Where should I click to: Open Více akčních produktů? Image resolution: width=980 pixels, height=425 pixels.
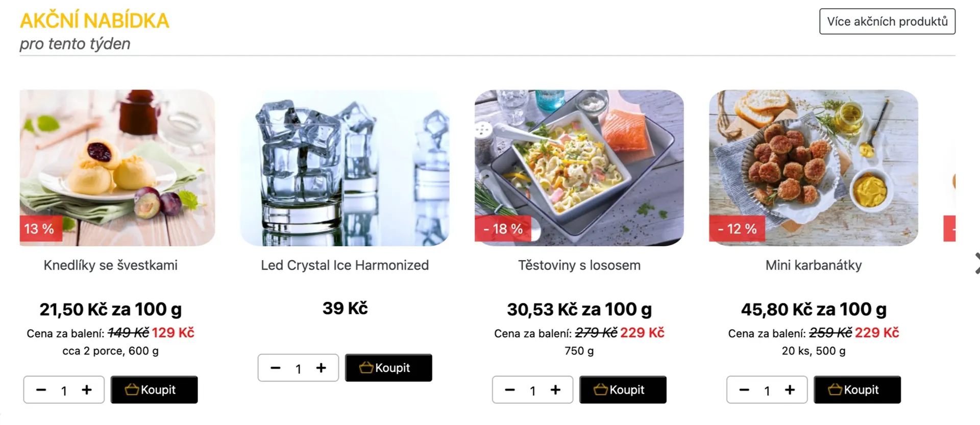887,21
